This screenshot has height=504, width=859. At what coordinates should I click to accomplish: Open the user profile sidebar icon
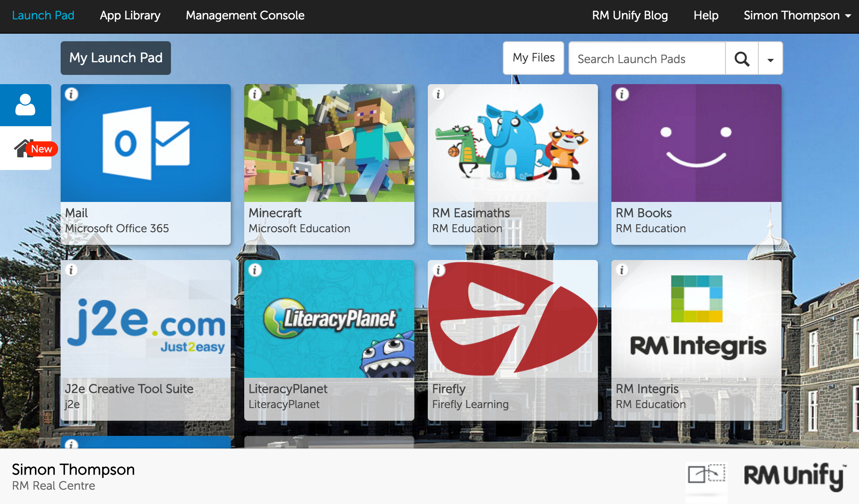pos(25,105)
